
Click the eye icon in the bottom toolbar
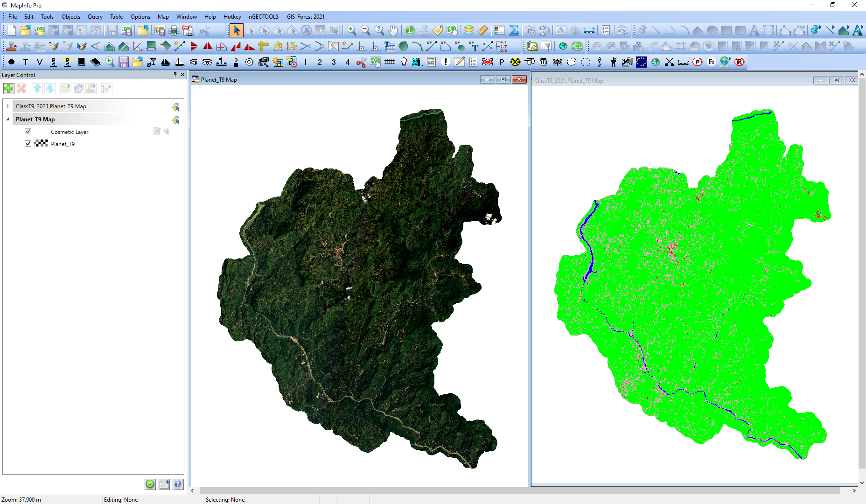pyautogui.click(x=208, y=62)
